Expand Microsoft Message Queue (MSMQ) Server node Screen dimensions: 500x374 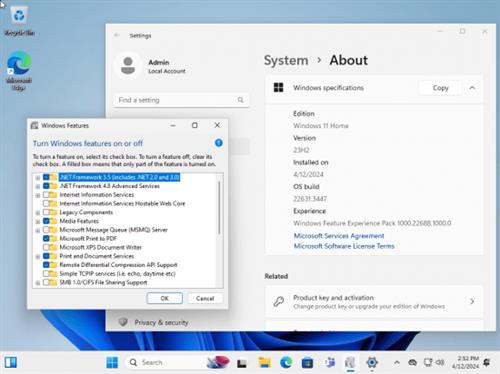pos(38,230)
